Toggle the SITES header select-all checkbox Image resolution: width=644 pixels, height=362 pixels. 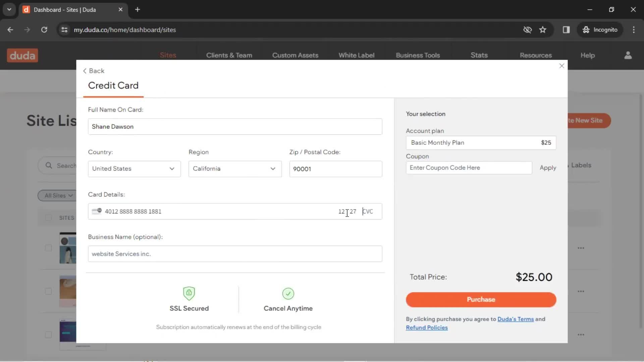tap(48, 218)
